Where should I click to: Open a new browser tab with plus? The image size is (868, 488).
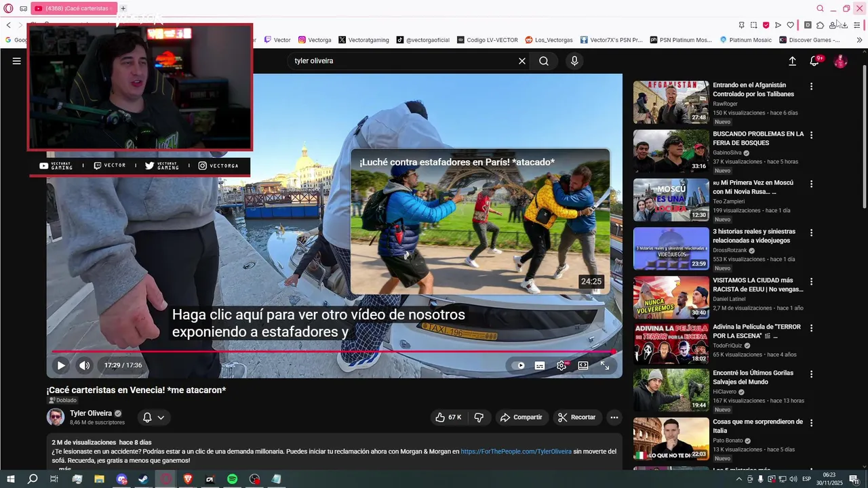coord(123,8)
